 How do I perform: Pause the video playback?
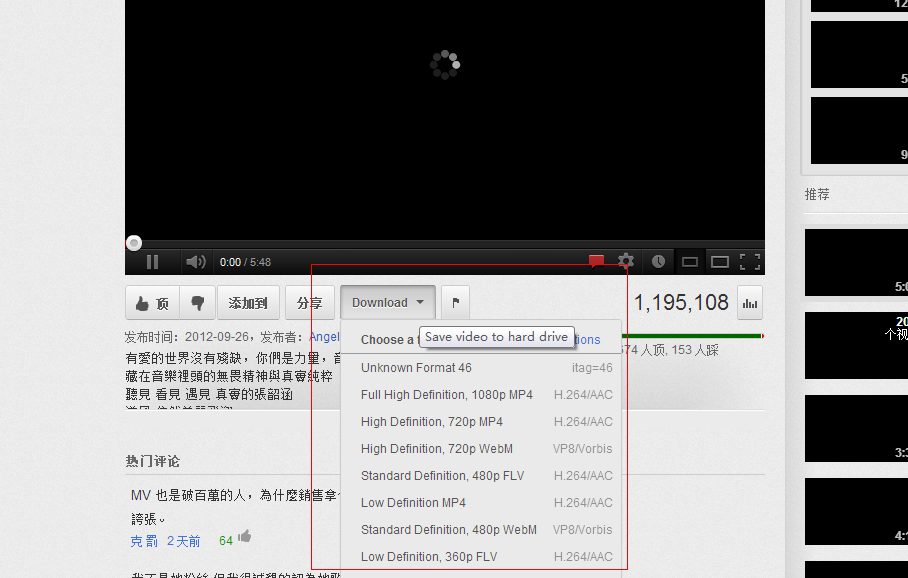coord(152,262)
